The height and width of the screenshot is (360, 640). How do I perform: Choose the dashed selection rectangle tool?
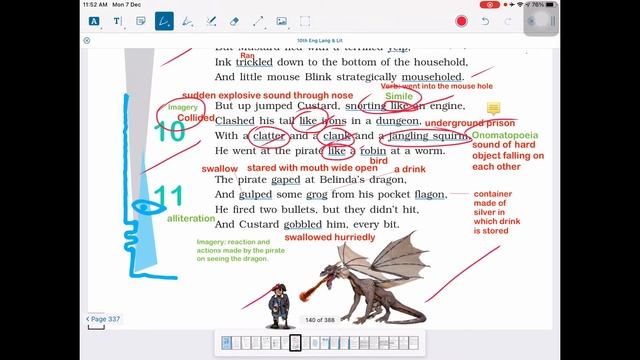point(305,21)
